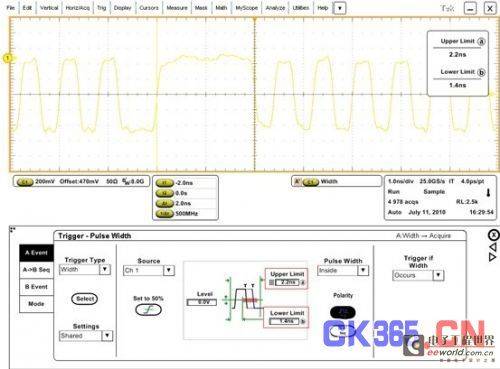Click the Select trigger button
Screen dimensions: 500x369
click(85, 299)
